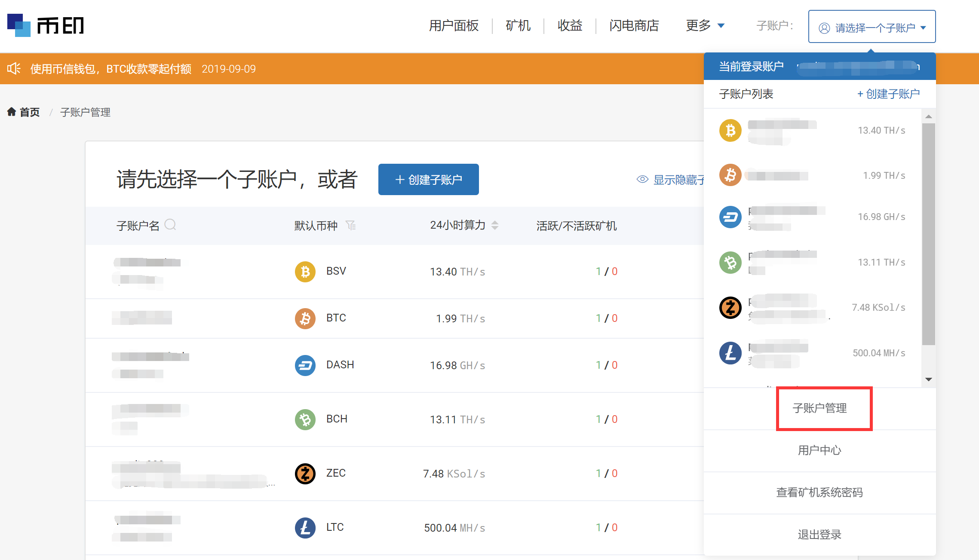979x560 pixels.
Task: Click 1.99 TH/s hashrate in table
Action: pos(460,318)
